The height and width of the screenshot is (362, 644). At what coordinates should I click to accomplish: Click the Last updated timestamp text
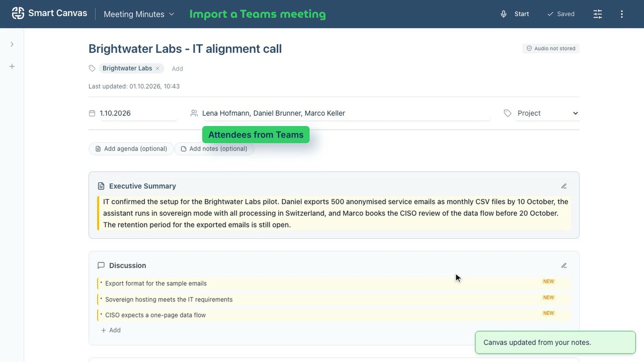point(134,86)
